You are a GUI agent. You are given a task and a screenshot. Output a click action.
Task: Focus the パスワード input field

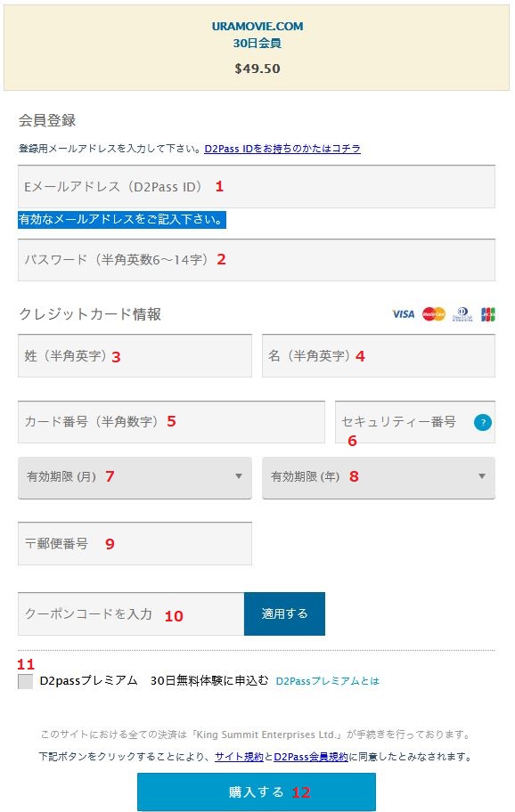click(x=257, y=260)
